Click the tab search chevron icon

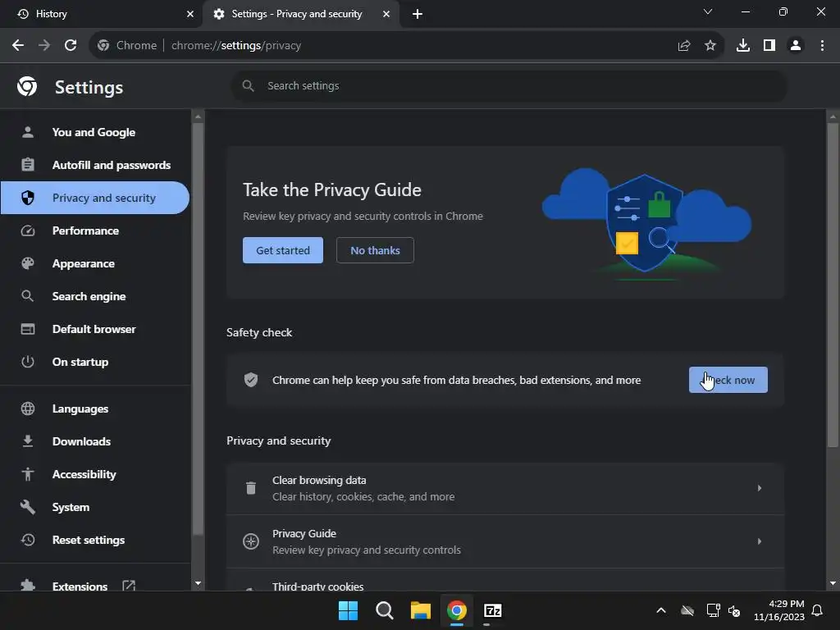pos(708,11)
